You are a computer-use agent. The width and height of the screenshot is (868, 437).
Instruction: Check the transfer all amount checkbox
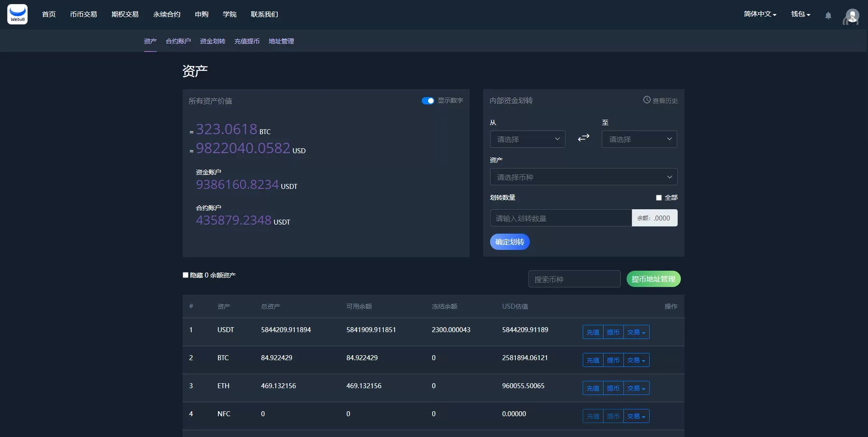[659, 197]
